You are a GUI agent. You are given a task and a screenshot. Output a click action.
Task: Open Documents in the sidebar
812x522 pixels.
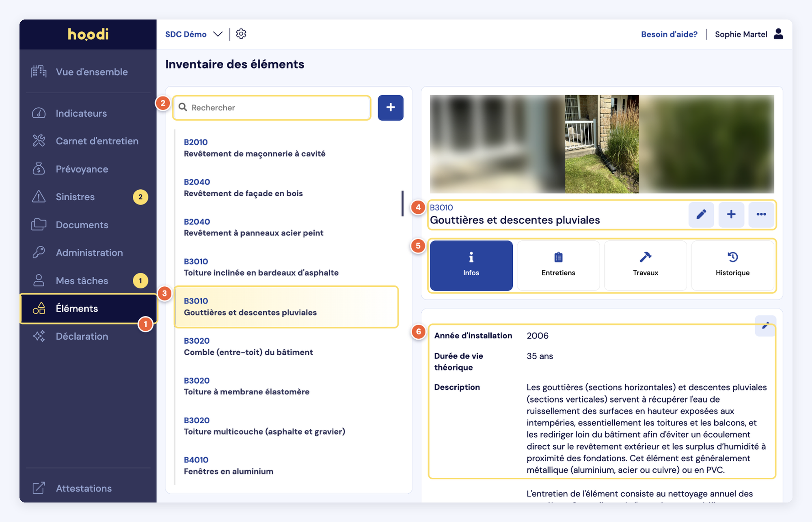[88, 225]
